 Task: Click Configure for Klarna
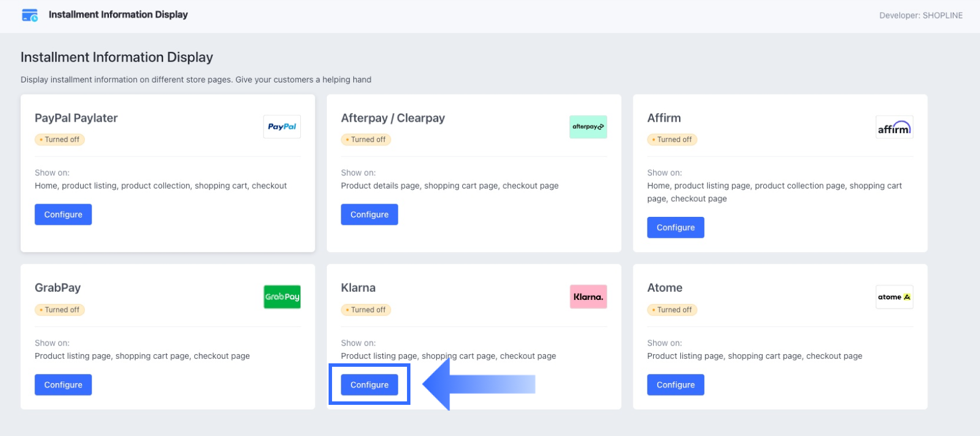click(370, 385)
